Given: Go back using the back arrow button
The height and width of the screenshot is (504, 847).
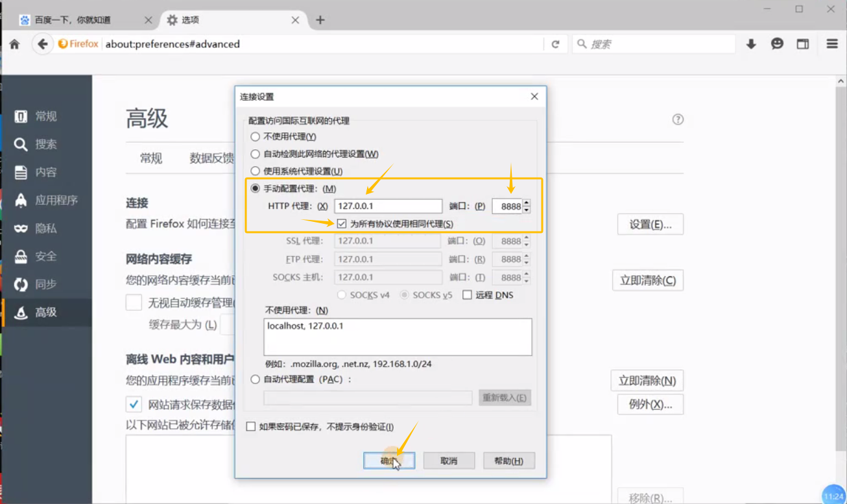Looking at the screenshot, I should tap(43, 44).
